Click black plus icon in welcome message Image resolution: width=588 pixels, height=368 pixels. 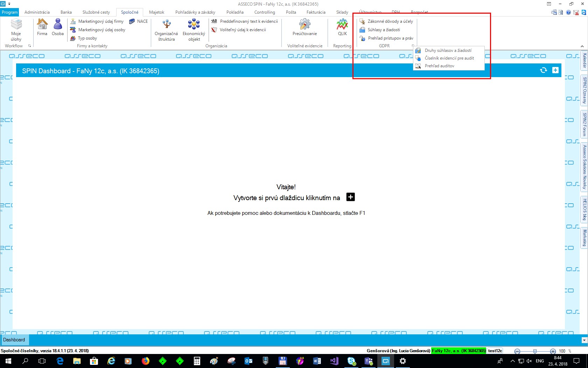point(350,197)
